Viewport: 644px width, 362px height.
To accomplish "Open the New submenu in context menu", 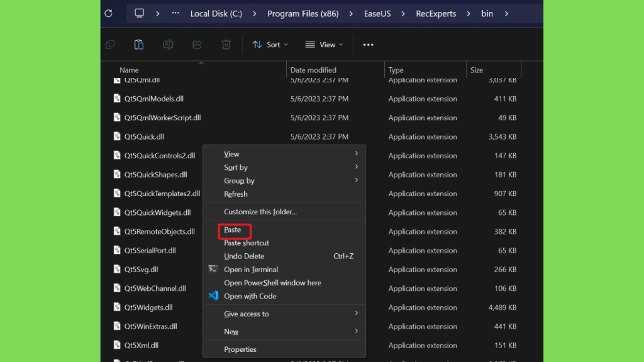I will coord(284,332).
